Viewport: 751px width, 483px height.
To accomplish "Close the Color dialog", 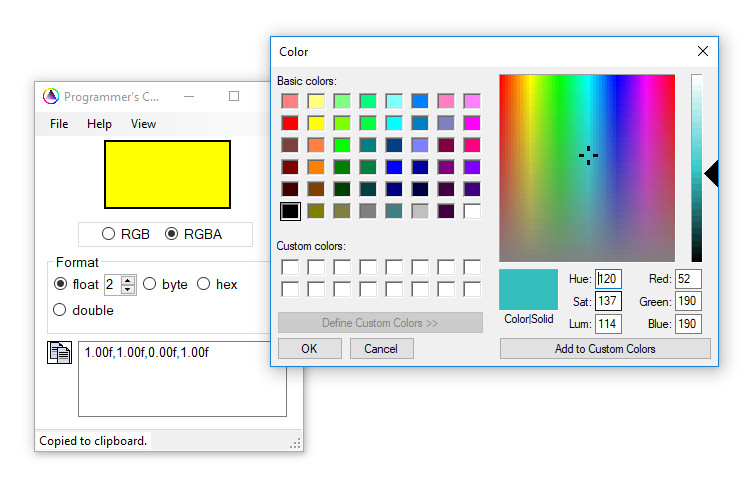I will coord(703,51).
